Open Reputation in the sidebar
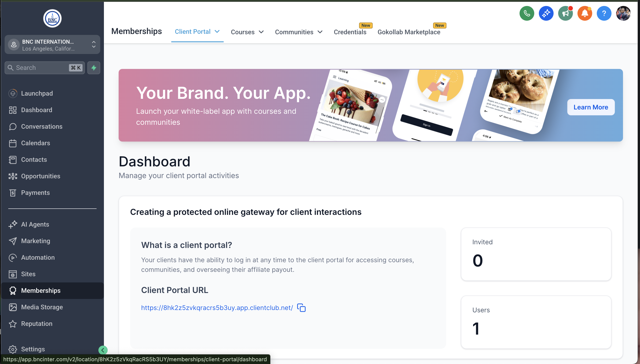Image resolution: width=640 pixels, height=364 pixels. pyautogui.click(x=52, y=324)
